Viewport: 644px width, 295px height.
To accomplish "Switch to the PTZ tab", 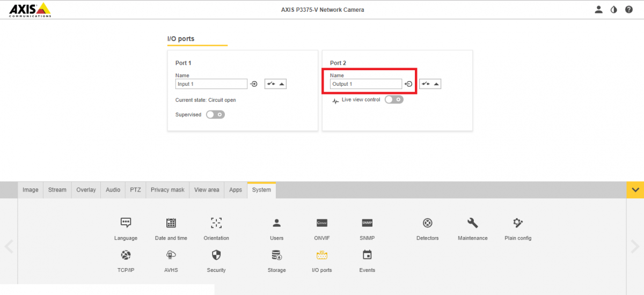I will [x=135, y=190].
